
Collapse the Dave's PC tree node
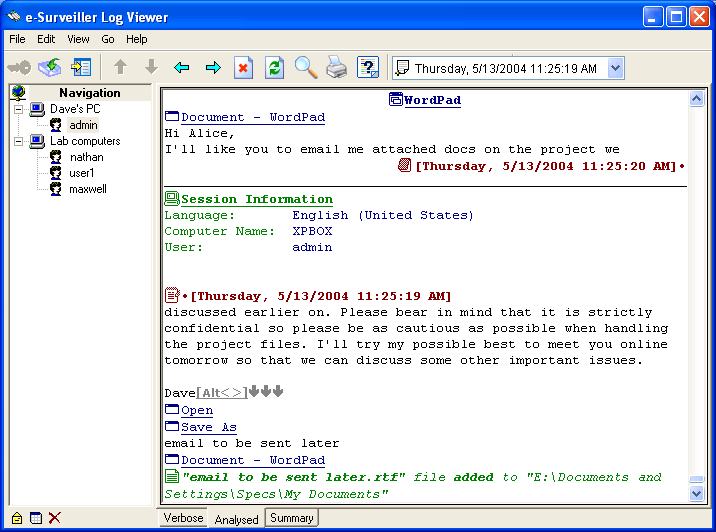(19, 109)
